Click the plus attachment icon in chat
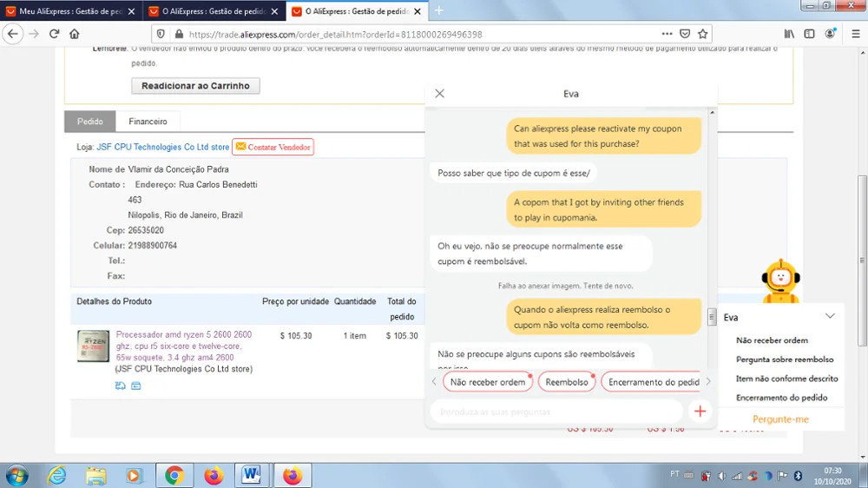868x488 pixels. tap(700, 411)
